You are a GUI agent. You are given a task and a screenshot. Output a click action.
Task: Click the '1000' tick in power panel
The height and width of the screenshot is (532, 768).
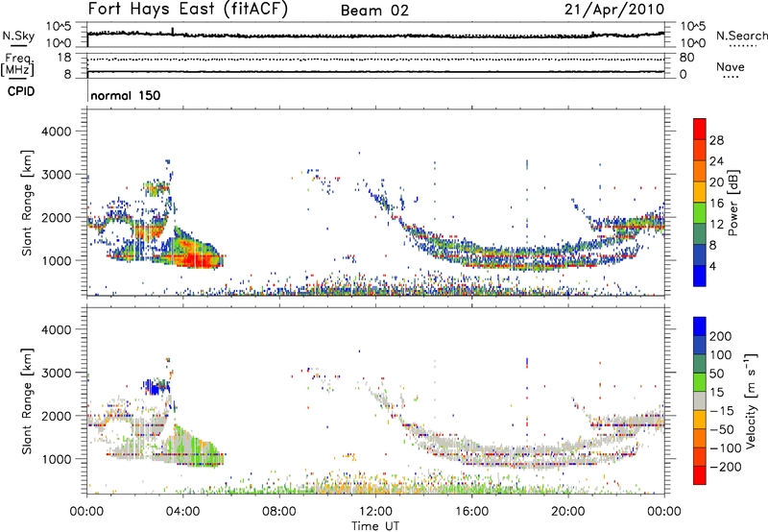tap(56, 260)
